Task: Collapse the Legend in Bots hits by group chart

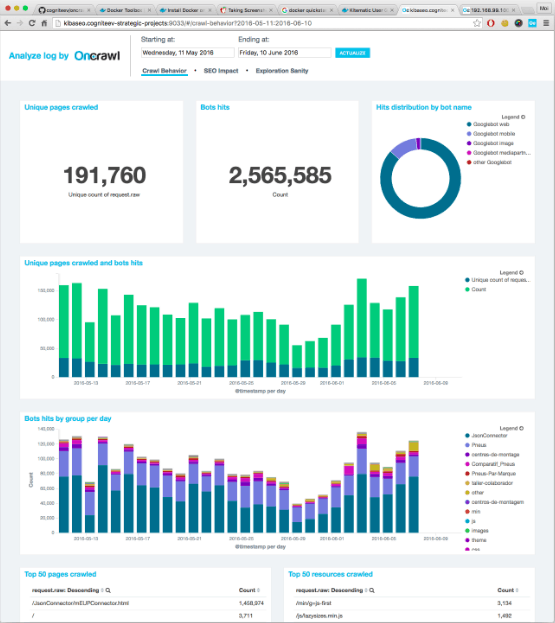Action: (x=512, y=428)
